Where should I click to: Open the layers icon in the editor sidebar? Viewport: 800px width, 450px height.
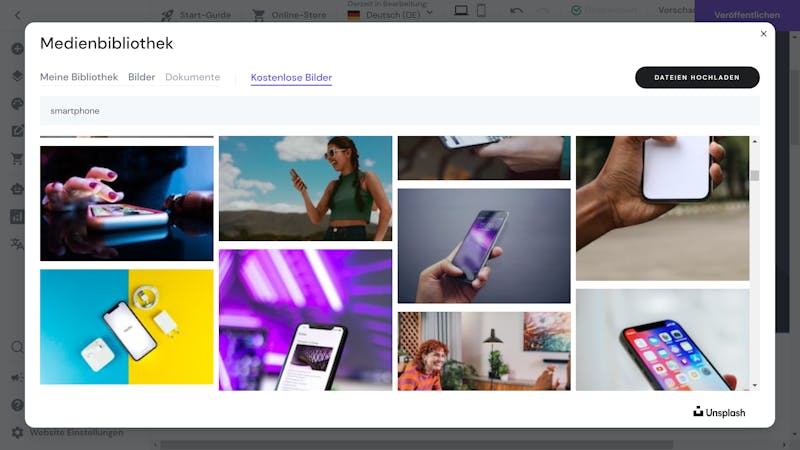click(17, 76)
